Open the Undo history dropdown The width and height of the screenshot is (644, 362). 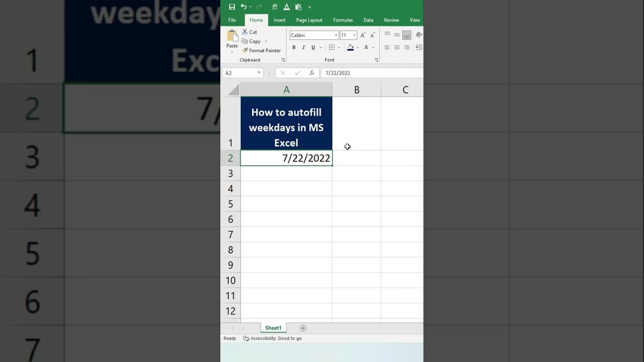[251, 7]
